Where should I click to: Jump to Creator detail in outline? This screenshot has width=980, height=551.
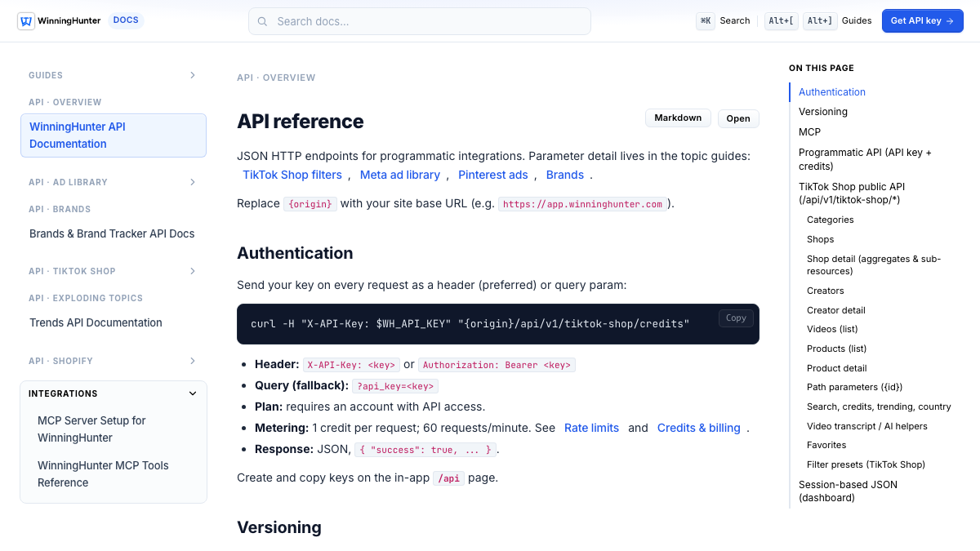(835, 310)
